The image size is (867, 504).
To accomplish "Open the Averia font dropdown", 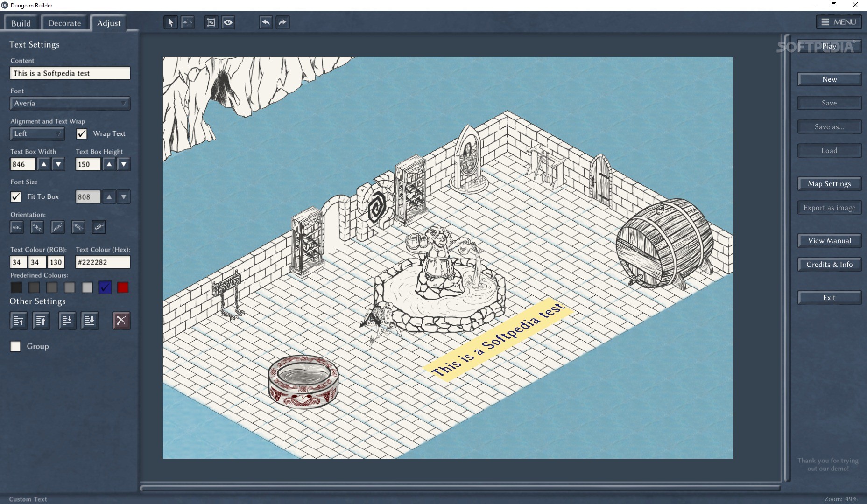I will click(x=70, y=104).
